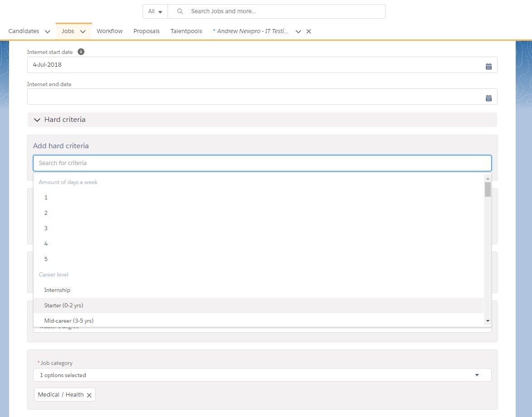Open the All search scope dropdown
The width and height of the screenshot is (532, 417).
(x=155, y=11)
